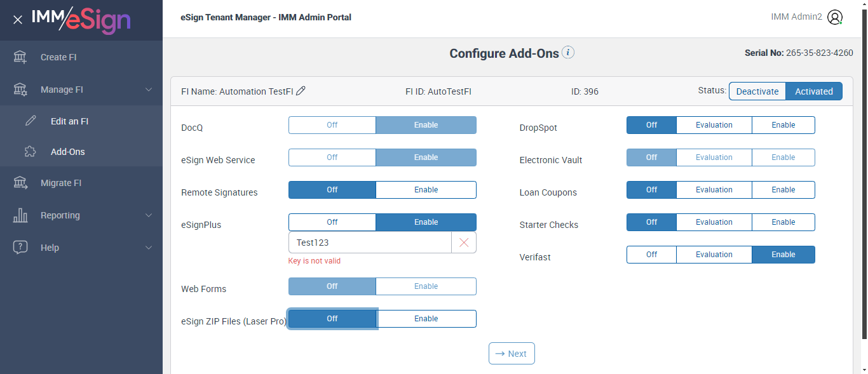Expand the Help menu chevron
Image resolution: width=868 pixels, height=374 pixels.
coord(149,248)
